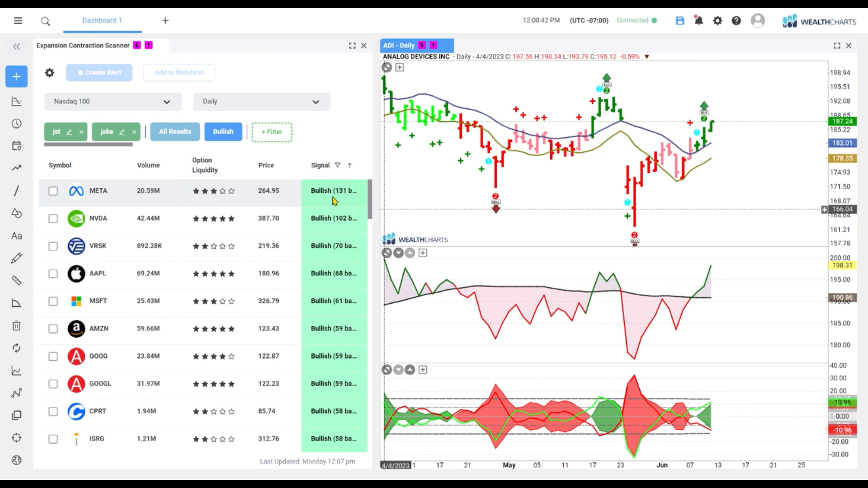Tick the AAPL row checkbox
The height and width of the screenshot is (488, 868).
(53, 274)
